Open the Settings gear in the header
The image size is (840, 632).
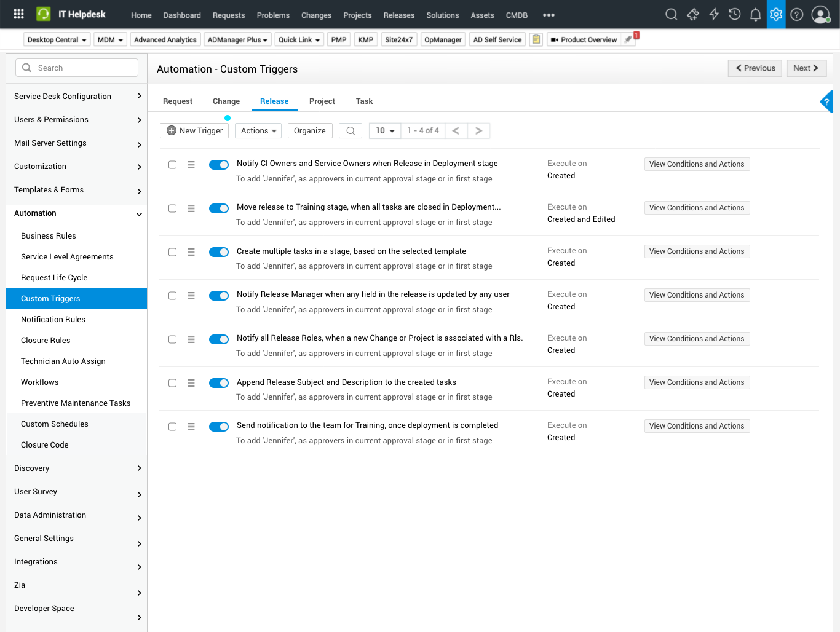click(x=776, y=14)
